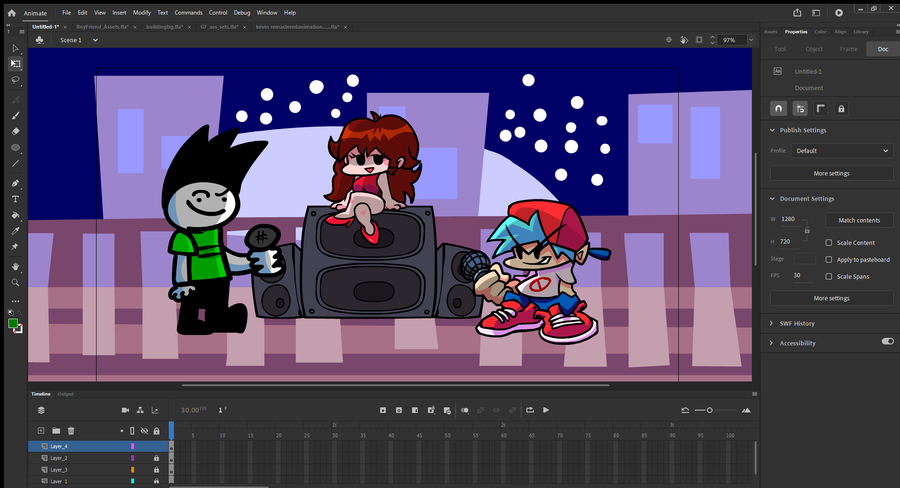Enable Apply to pasteboard checkbox
Screen dimensions: 900x488
(x=829, y=260)
